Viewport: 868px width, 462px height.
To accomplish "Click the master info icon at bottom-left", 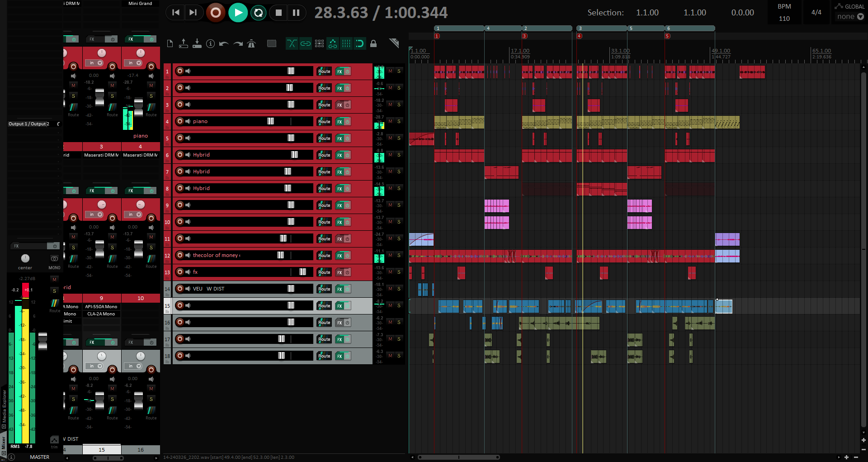I will click(12, 457).
